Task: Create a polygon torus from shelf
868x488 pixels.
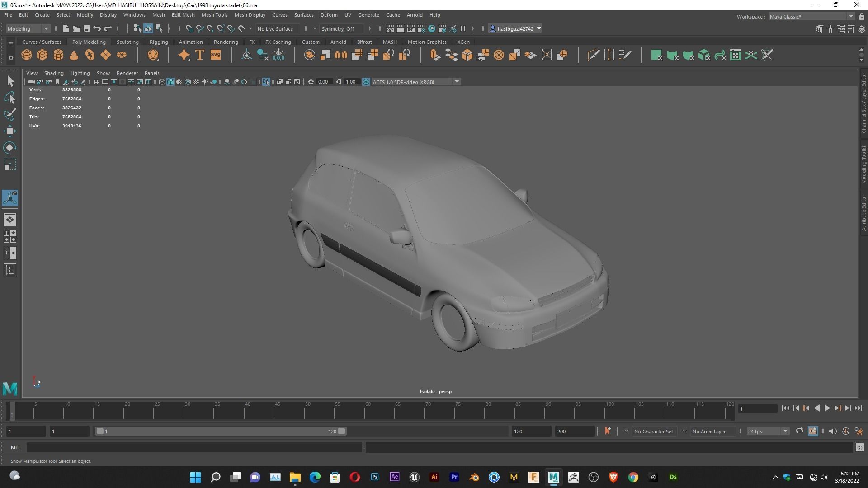Action: point(90,55)
